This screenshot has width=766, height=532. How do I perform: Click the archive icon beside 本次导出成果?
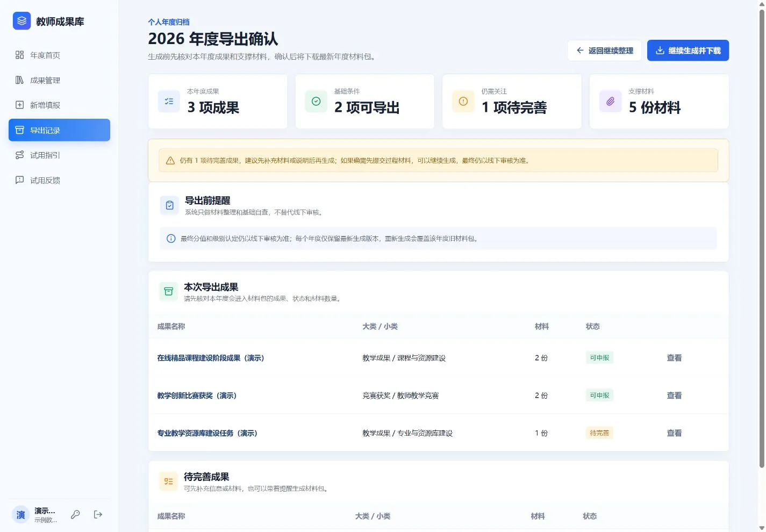click(x=168, y=292)
